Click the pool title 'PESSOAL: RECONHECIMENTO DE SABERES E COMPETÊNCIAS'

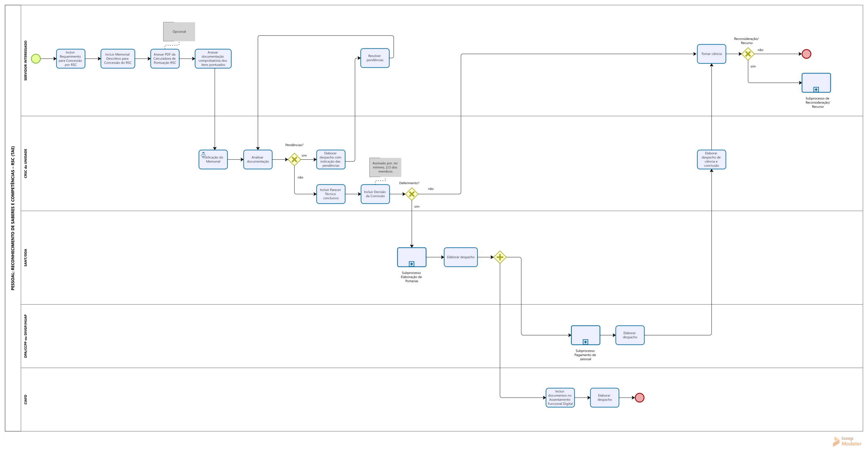(x=13, y=218)
